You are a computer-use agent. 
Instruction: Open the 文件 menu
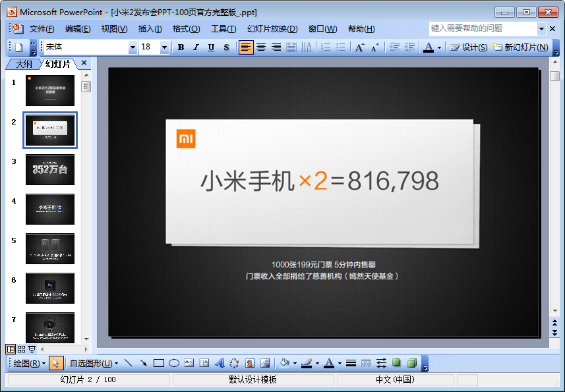tap(42, 29)
